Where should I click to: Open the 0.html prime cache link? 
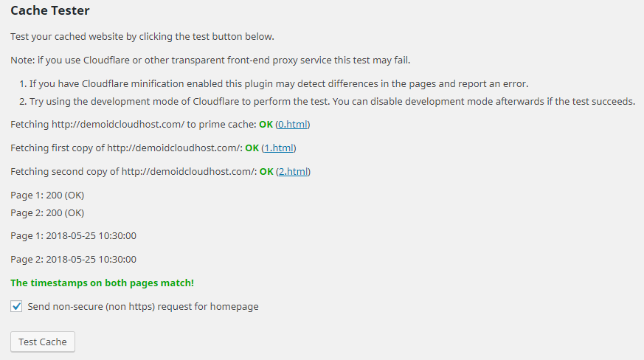click(293, 125)
